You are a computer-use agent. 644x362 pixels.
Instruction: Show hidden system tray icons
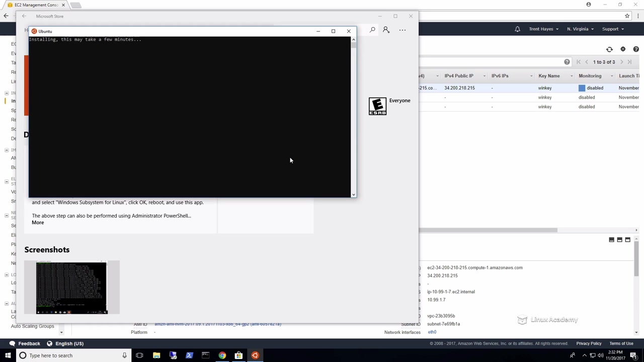pyautogui.click(x=584, y=355)
